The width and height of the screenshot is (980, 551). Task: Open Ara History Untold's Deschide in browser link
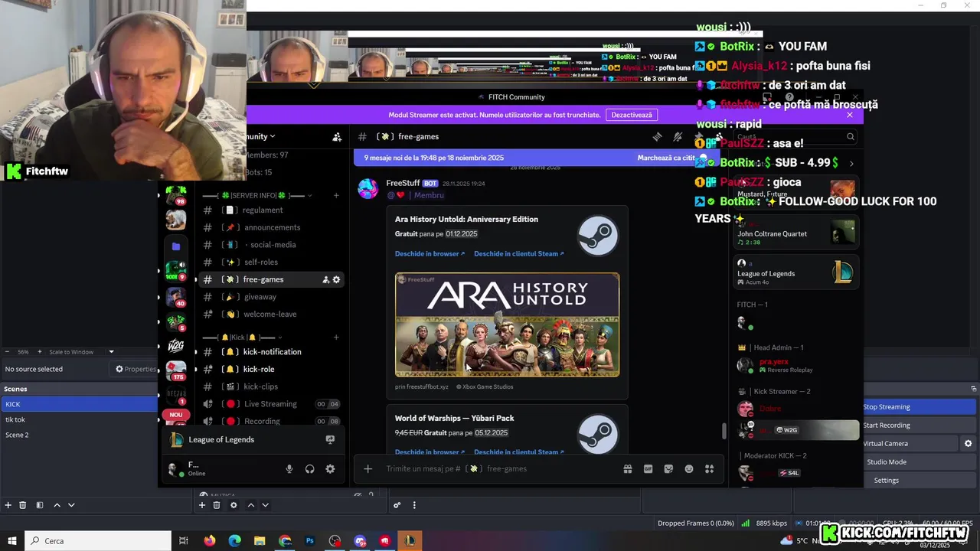coord(430,254)
